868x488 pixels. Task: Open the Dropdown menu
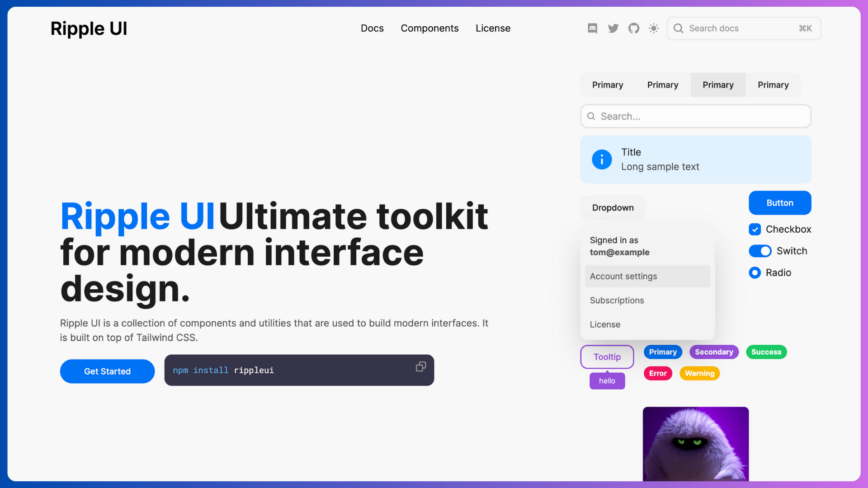[x=613, y=208]
